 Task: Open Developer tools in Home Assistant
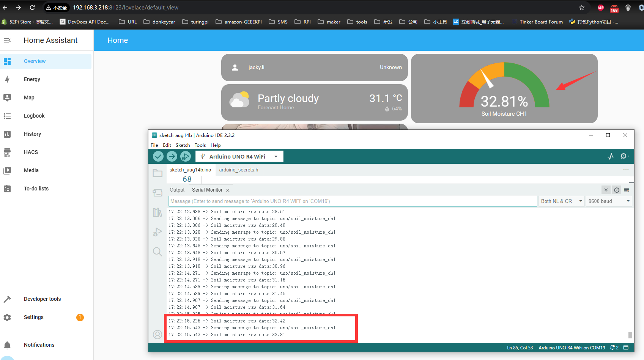pyautogui.click(x=46, y=299)
